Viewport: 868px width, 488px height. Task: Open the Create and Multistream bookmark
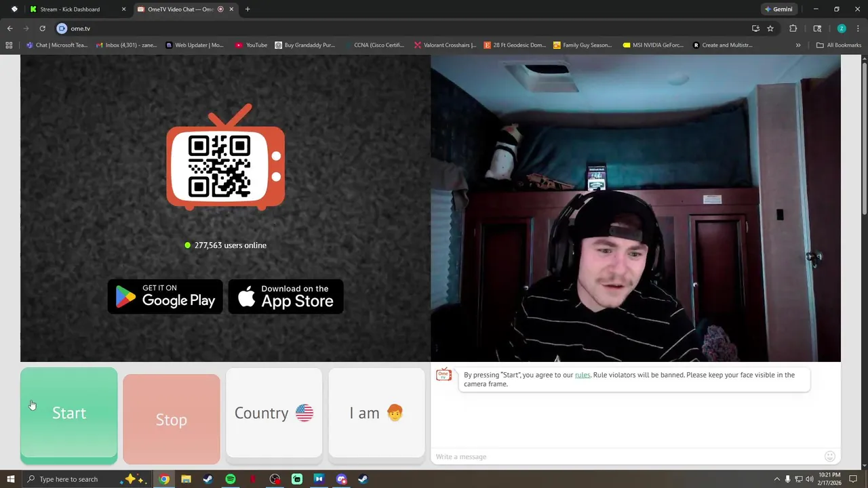[723, 45]
